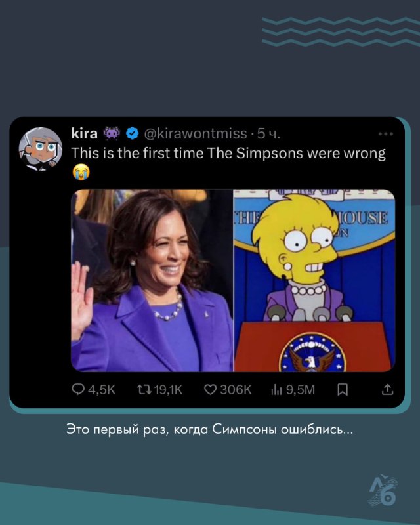This screenshot has width=420, height=525.
Task: Click the logo in the bottom corner
Action: click(x=383, y=491)
